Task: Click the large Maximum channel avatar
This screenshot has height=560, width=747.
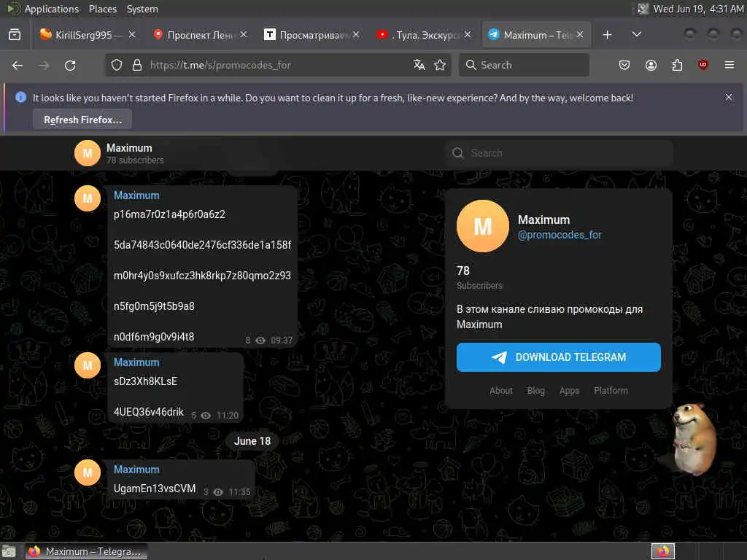Action: (483, 226)
